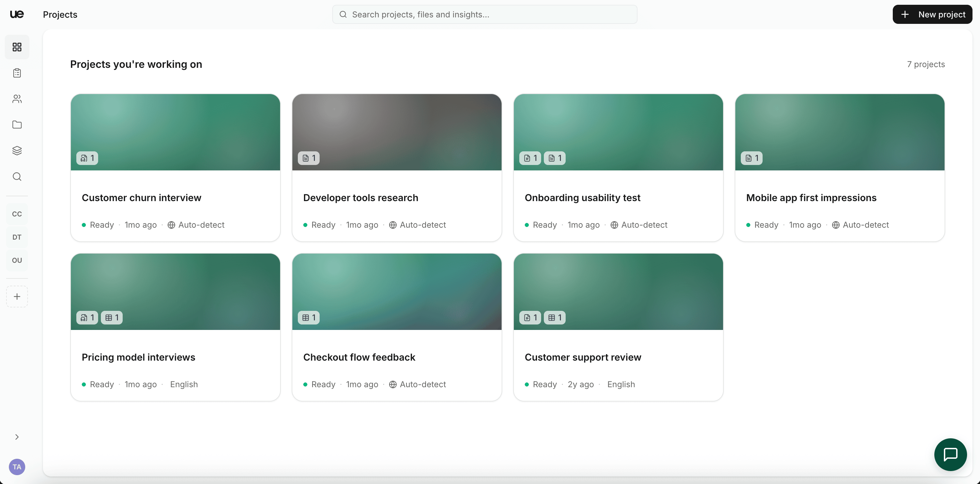Viewport: 980px width, 484px height.
Task: Open the TA user avatar menu
Action: (17, 467)
